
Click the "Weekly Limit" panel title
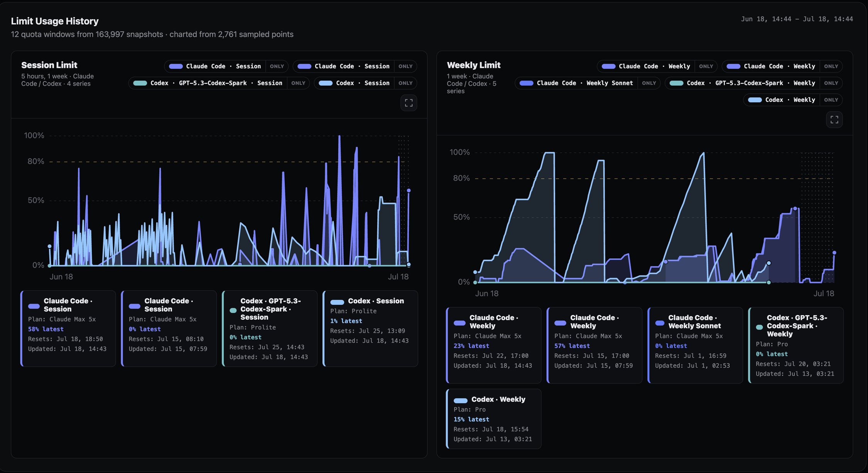click(x=474, y=65)
